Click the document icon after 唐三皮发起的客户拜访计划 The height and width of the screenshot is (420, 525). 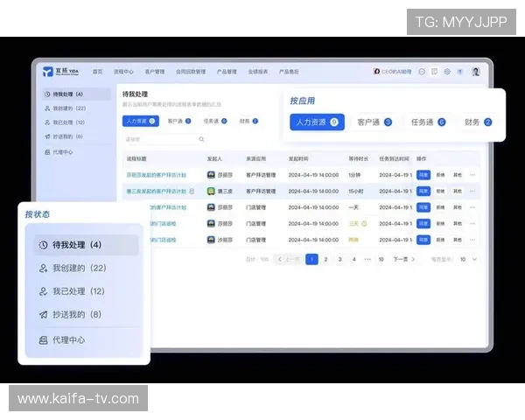pyautogui.click(x=192, y=192)
